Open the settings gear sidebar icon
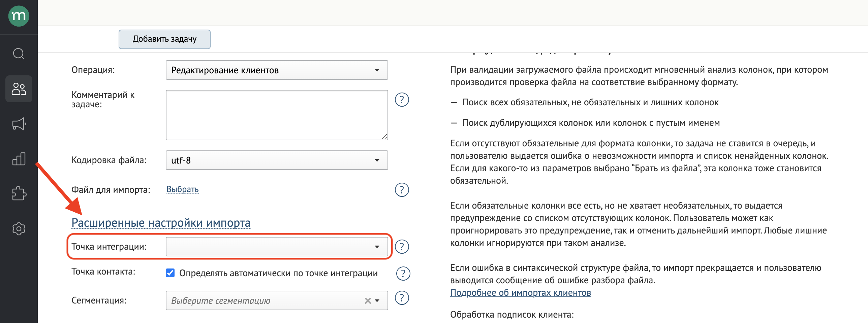Image resolution: width=868 pixels, height=323 pixels. click(x=19, y=229)
